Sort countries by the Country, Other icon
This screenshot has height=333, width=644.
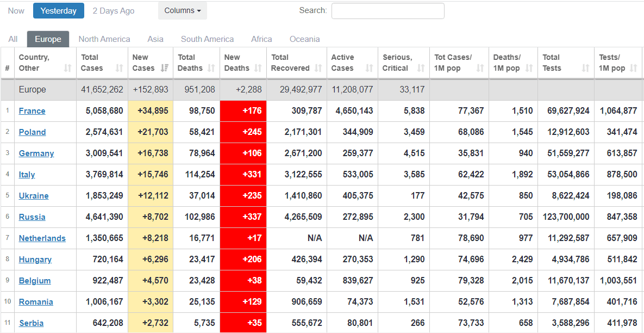coord(67,69)
